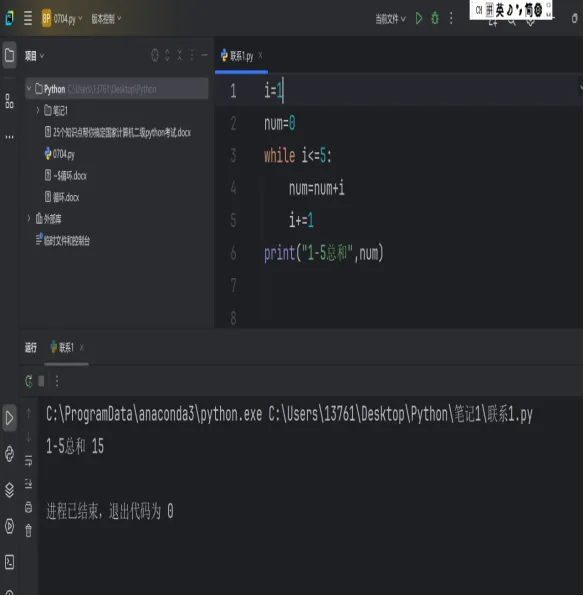Open the 版本控制 version control dropdown

click(x=106, y=18)
